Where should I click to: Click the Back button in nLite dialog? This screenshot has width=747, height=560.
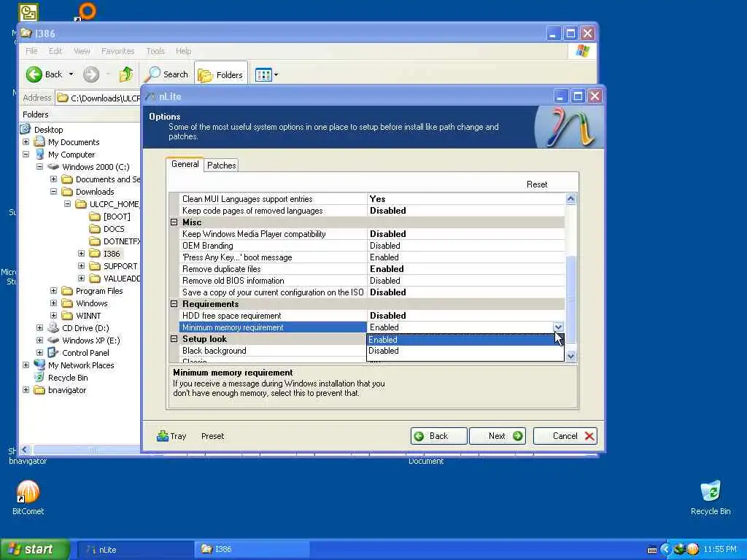(438, 436)
